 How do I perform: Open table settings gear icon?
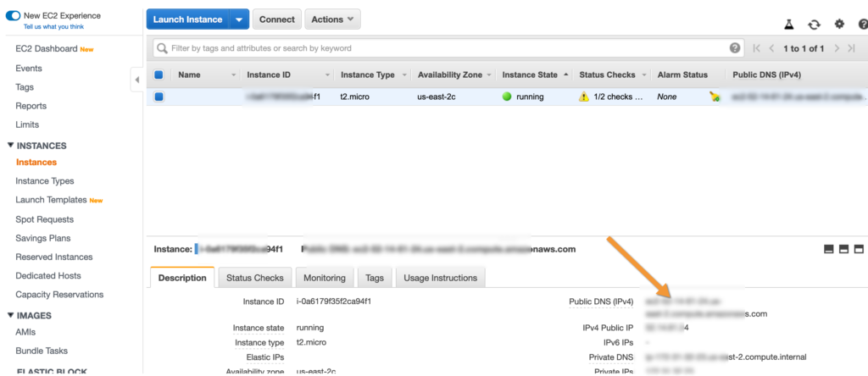tap(839, 25)
